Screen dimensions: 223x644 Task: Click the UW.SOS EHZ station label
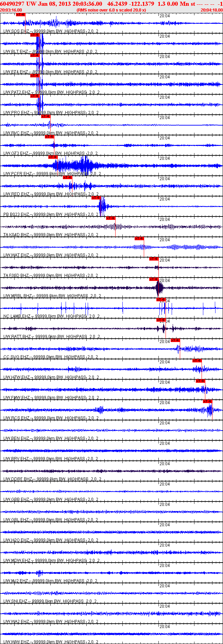pyautogui.click(x=16, y=31)
